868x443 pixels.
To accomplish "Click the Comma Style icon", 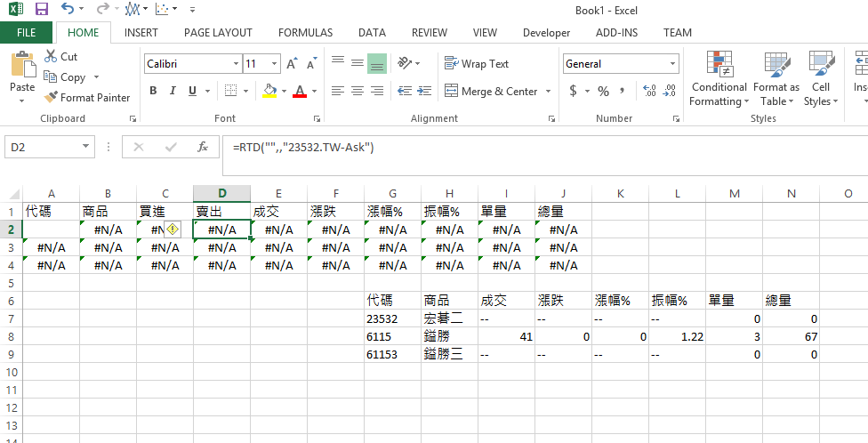I will coord(623,91).
